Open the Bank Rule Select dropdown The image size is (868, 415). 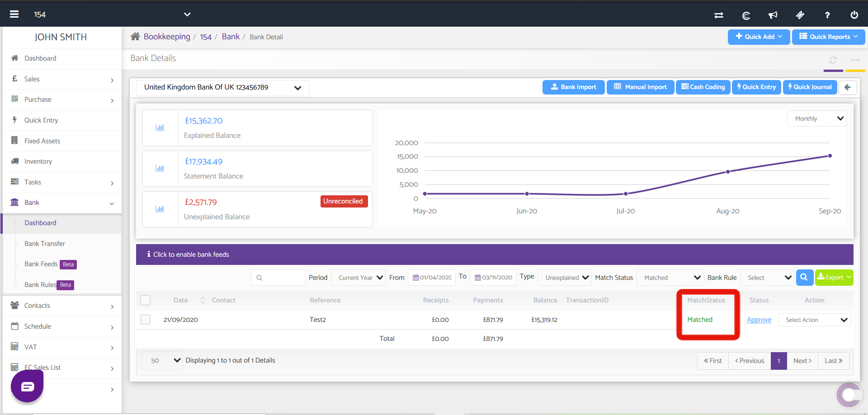coord(767,278)
